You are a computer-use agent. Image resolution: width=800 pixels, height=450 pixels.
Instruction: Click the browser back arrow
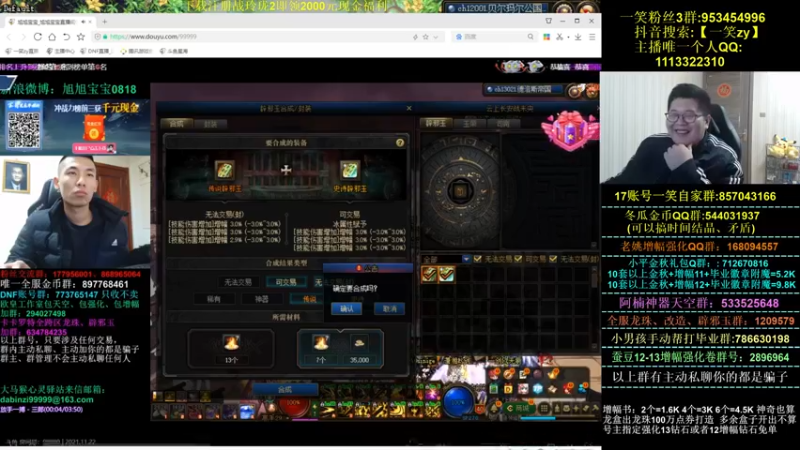click(9, 37)
